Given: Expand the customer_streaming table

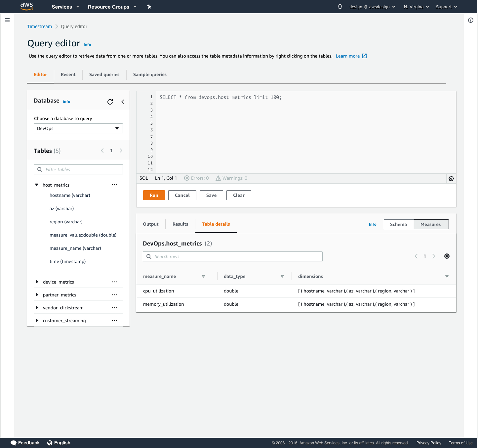Looking at the screenshot, I should (37, 321).
